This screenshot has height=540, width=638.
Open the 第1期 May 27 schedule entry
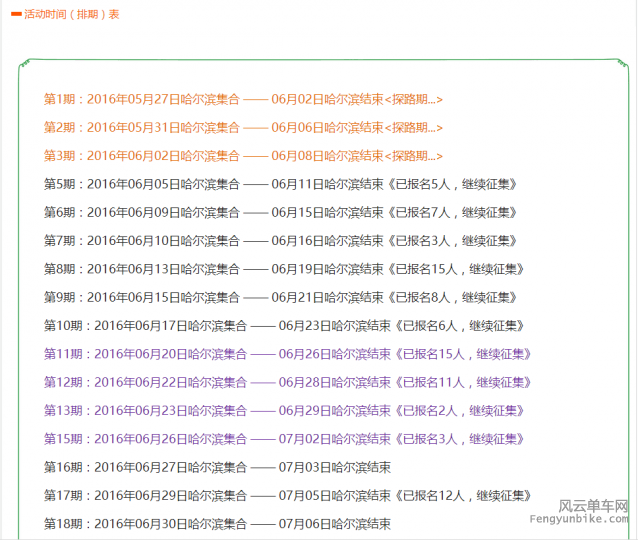(x=243, y=100)
